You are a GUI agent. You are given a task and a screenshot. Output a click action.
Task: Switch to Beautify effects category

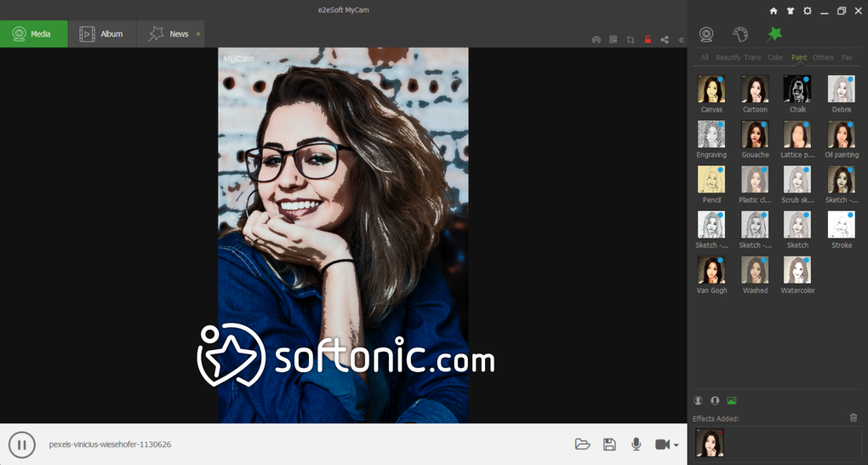(x=728, y=58)
